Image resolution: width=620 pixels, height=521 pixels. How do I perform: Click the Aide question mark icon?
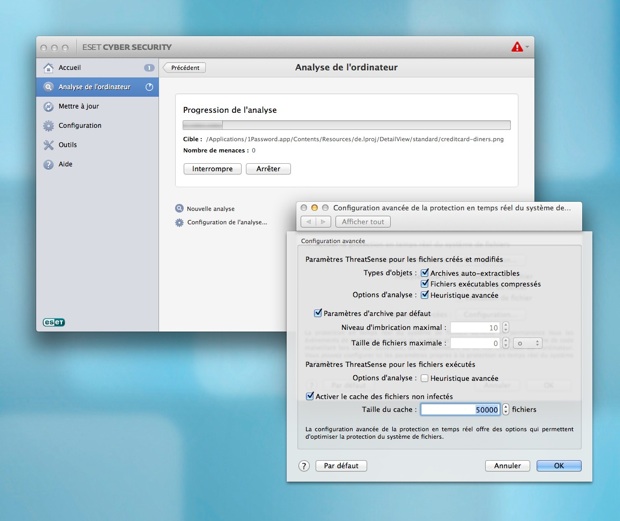pyautogui.click(x=48, y=164)
